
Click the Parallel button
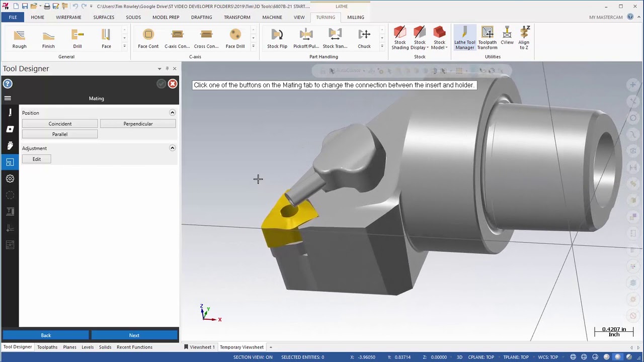(60, 134)
